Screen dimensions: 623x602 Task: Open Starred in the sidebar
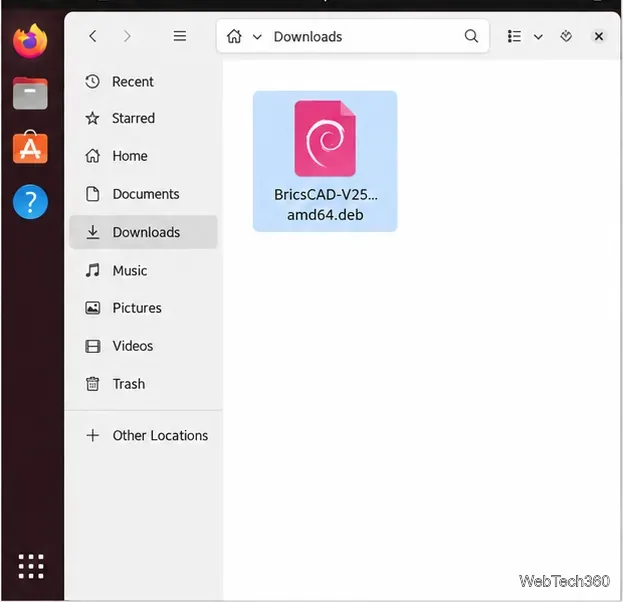coord(143,118)
